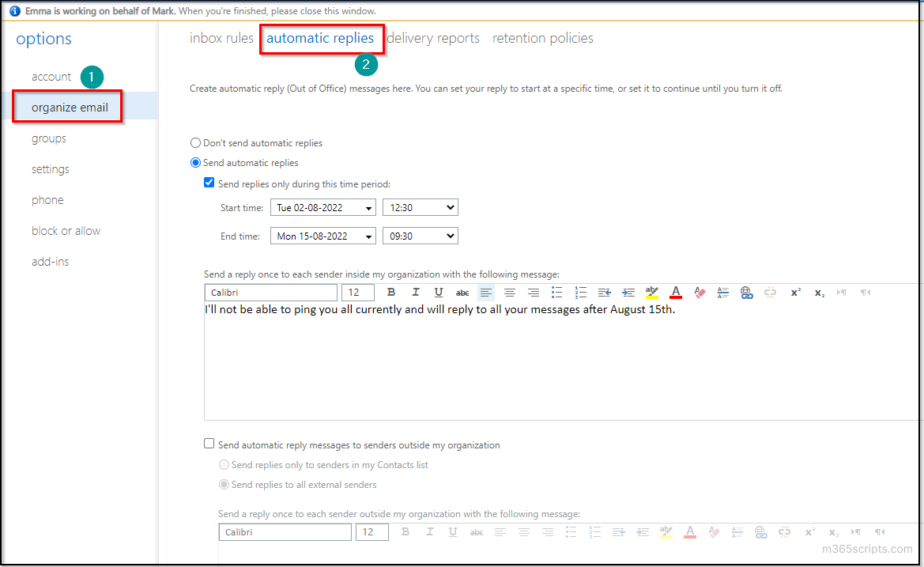The height and width of the screenshot is (567, 924).
Task: Apply italic formatting in the message toolbar
Action: click(415, 292)
